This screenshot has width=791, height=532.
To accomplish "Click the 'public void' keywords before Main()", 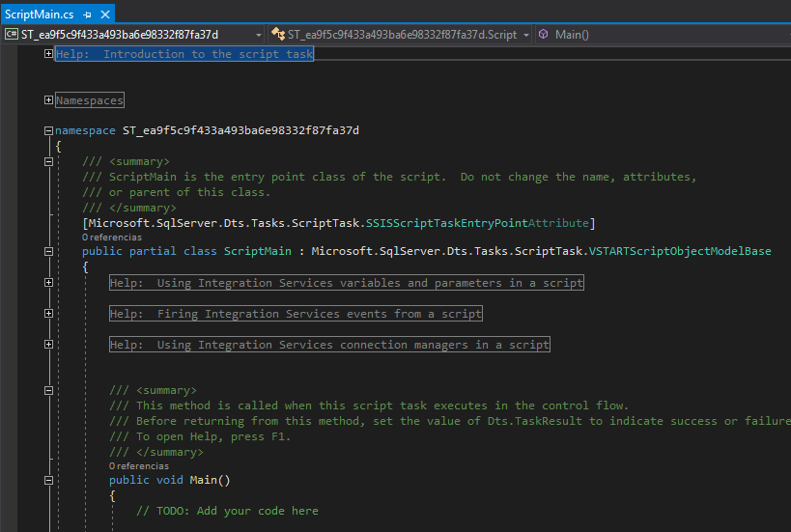I will pyautogui.click(x=146, y=480).
